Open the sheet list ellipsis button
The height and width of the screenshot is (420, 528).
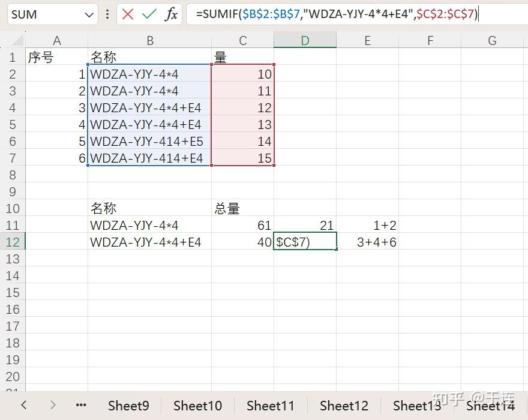81,405
